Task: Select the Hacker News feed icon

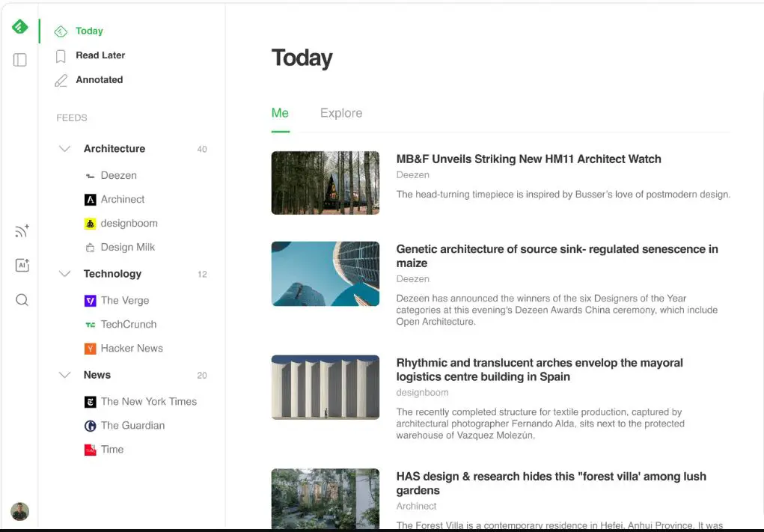Action: click(90, 348)
